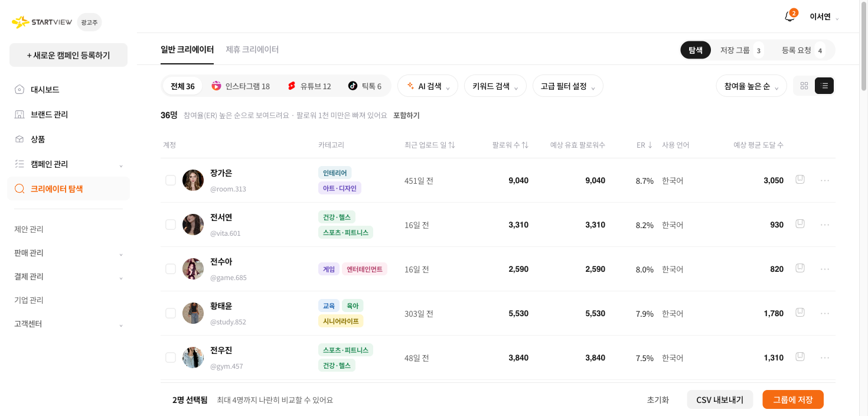Tick the checkbox for 전우진
The image size is (868, 416).
[x=171, y=357]
